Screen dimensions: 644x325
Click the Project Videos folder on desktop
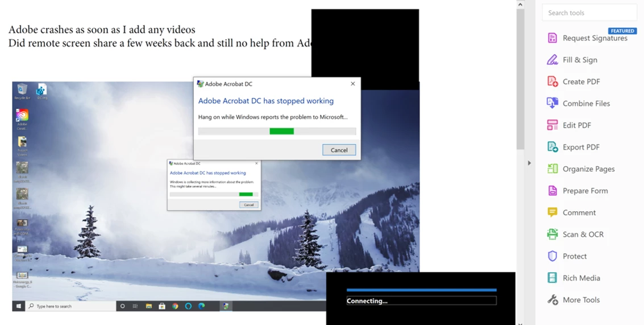tap(22, 146)
